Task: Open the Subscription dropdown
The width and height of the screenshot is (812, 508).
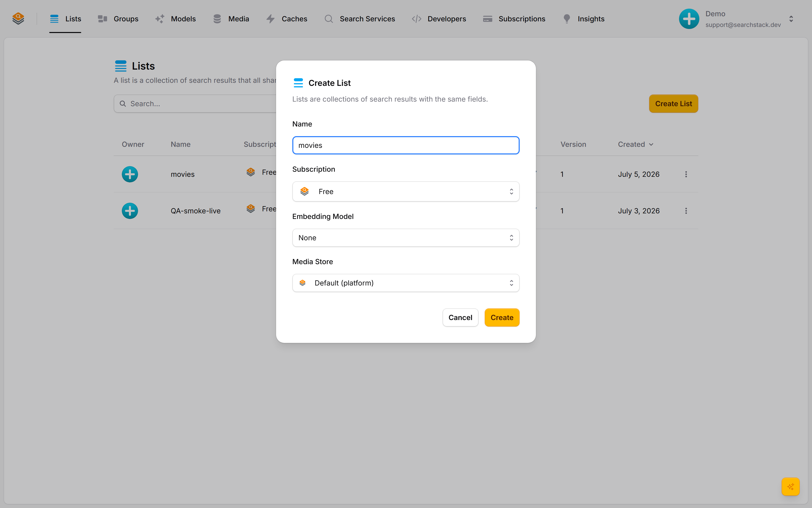Action: pos(406,192)
